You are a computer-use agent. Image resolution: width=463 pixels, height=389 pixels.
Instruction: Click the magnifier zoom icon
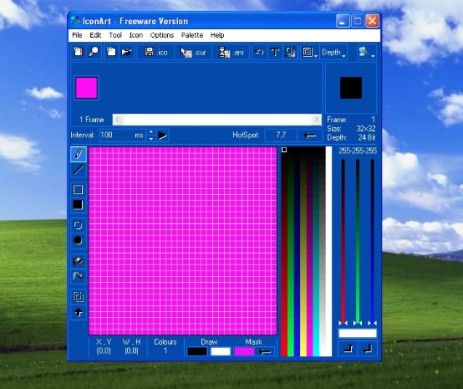click(94, 52)
